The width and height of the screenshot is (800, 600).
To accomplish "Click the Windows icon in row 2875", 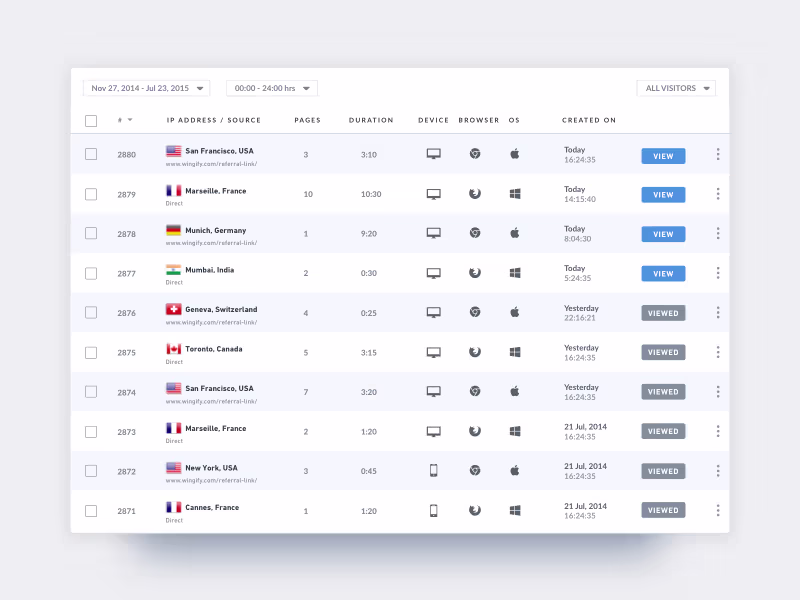I will tap(515, 352).
